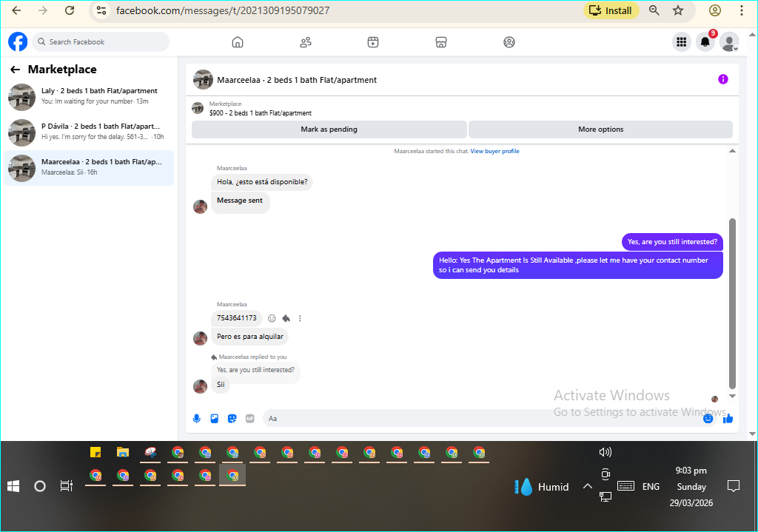View site information icon in address bar
758x532 pixels.
101,10
